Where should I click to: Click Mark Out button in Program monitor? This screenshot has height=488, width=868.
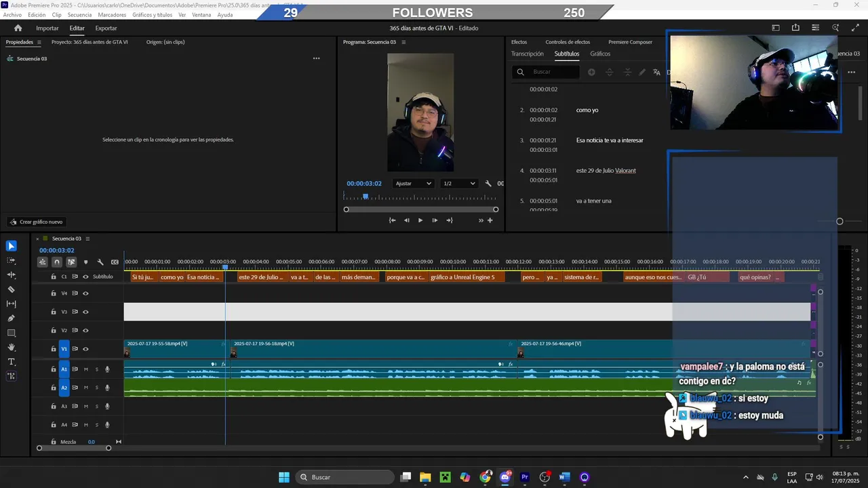coord(450,220)
